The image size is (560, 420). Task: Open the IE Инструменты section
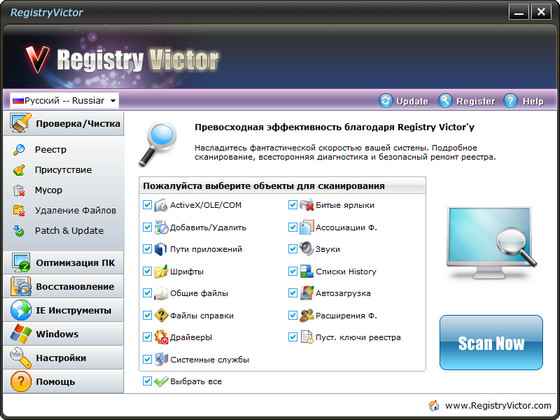pos(64,310)
